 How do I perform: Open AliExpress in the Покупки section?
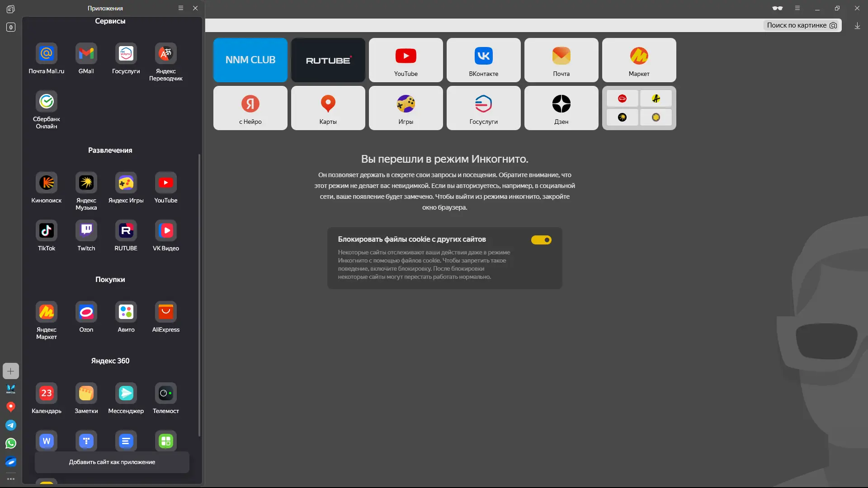point(166,312)
